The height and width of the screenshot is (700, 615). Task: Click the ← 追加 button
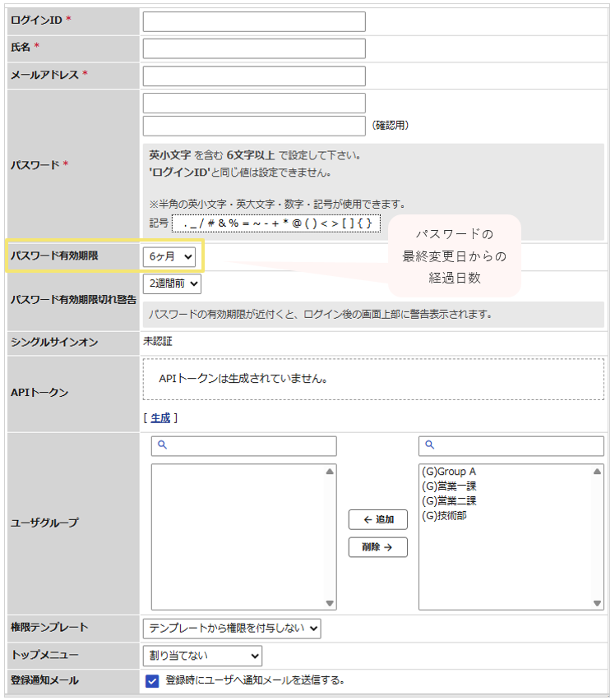coord(378,519)
